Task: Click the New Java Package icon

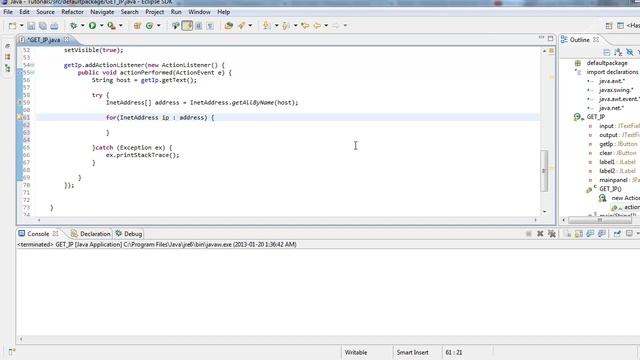Action: coord(137,26)
